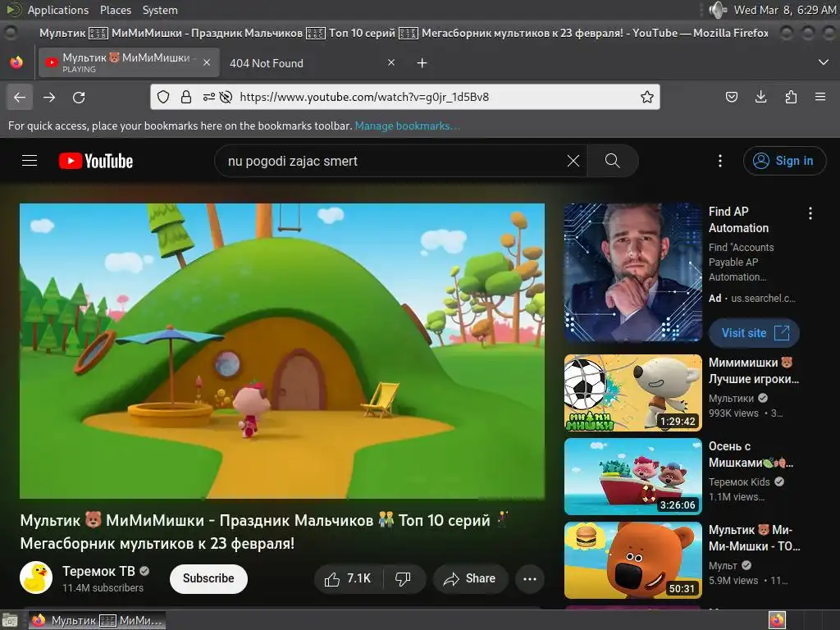Dislike the video with thumbs down
Viewport: 840px width, 630px height.
(x=404, y=578)
